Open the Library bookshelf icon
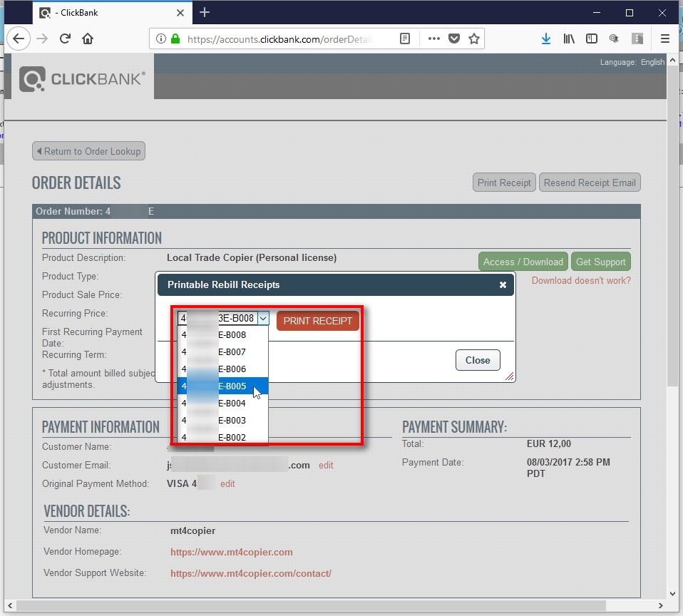This screenshot has height=616, width=683. tap(569, 39)
